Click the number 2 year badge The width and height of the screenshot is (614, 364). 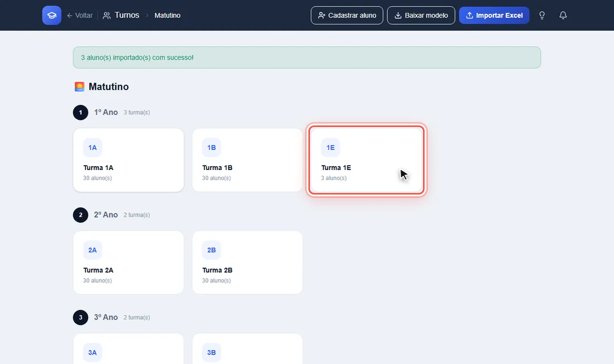[81, 215]
